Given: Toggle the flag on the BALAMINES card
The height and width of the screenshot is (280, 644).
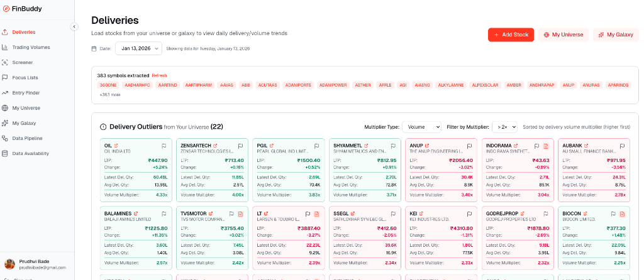Looking at the screenshot, I should coord(164,213).
